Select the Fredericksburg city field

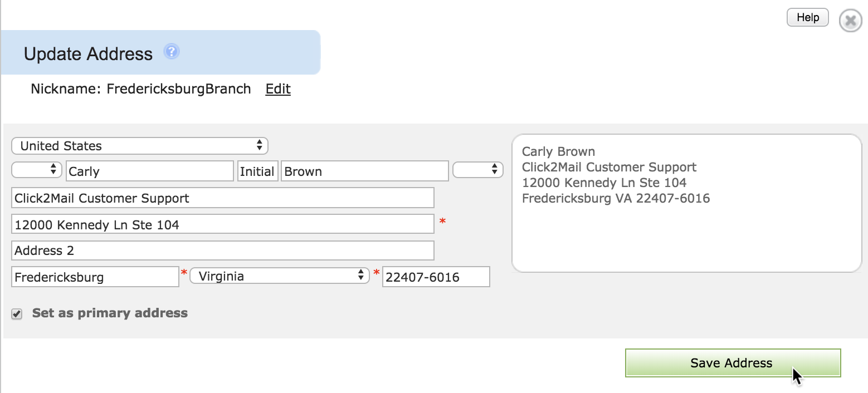point(95,277)
